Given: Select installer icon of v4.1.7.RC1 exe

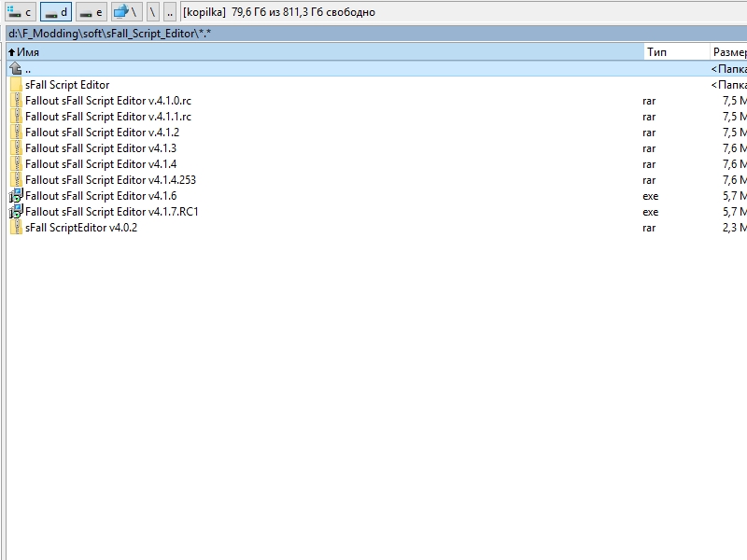Looking at the screenshot, I should tap(16, 212).
